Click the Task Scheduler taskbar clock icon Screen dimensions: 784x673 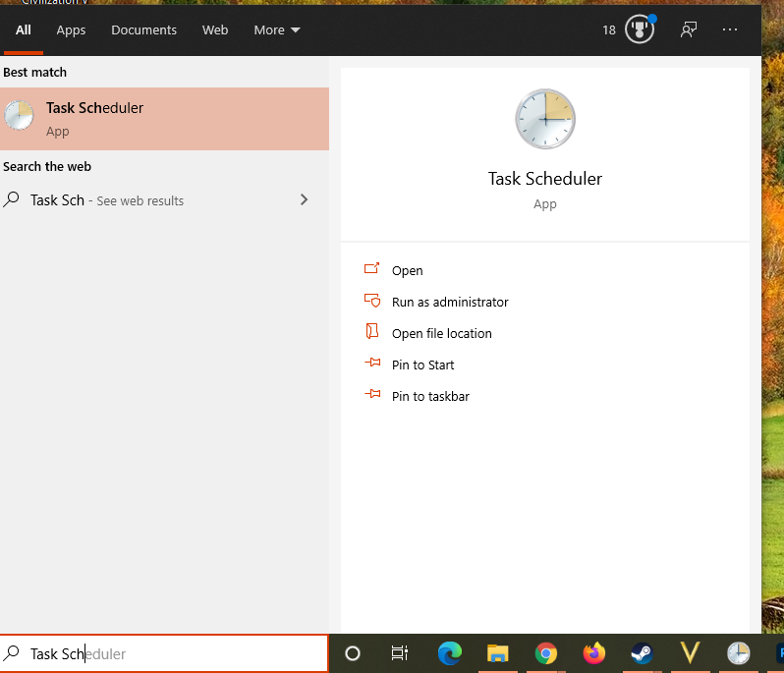point(738,653)
